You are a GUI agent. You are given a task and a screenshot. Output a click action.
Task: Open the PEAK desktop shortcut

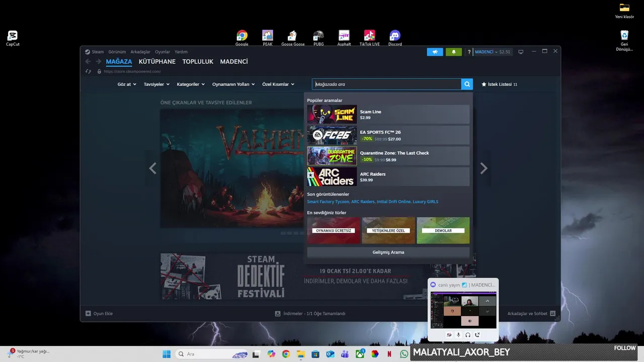pos(268,38)
